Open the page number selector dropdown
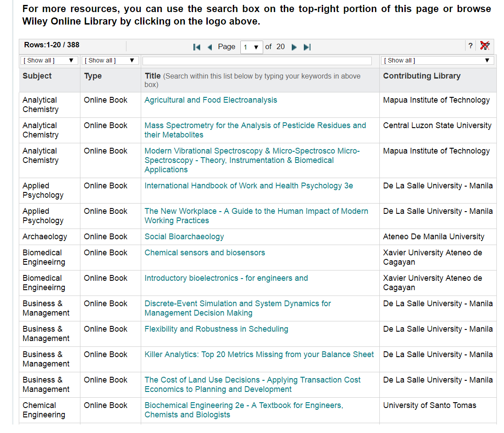The image size is (504, 433). pos(252,46)
